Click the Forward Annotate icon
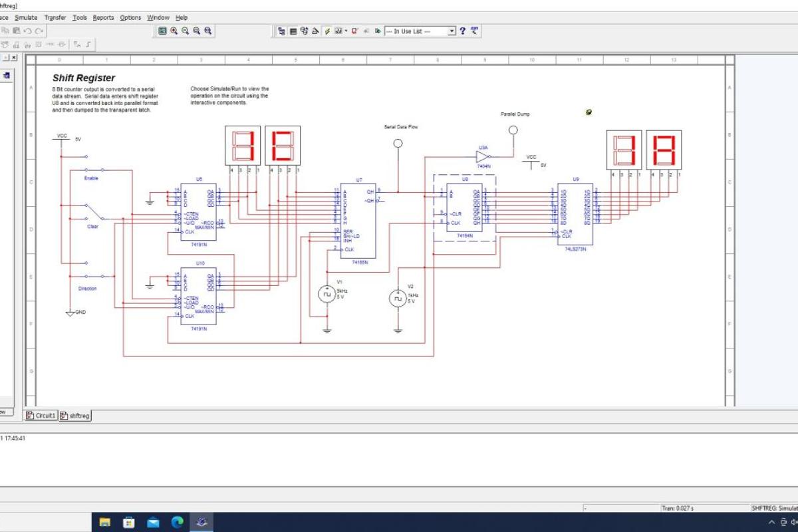 point(378,31)
